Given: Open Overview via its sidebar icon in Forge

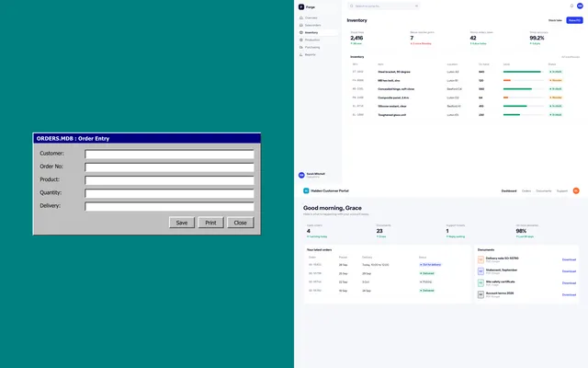Looking at the screenshot, I should click(x=301, y=17).
